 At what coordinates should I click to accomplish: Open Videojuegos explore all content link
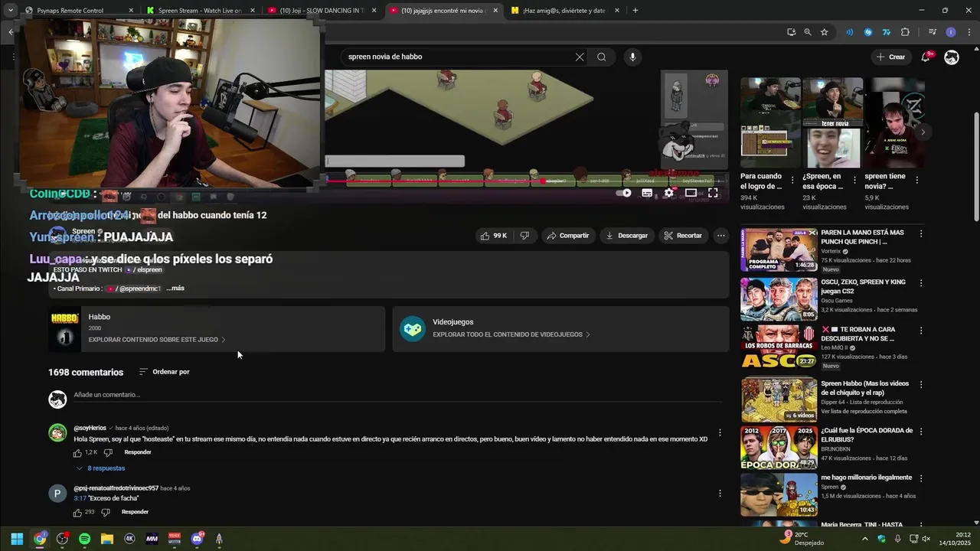click(x=511, y=334)
